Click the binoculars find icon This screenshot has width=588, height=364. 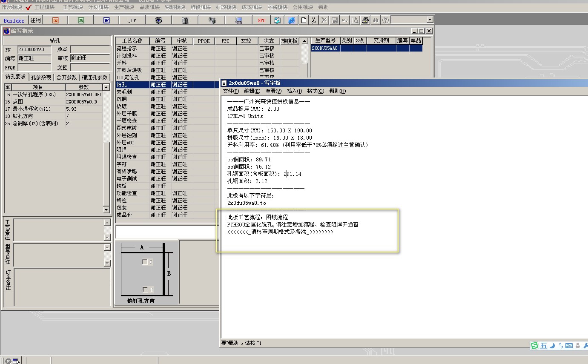point(376,20)
